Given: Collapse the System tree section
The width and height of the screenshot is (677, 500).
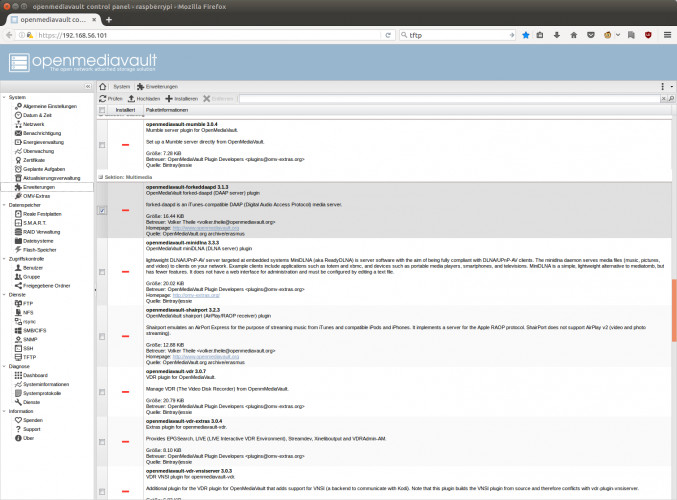Looking at the screenshot, I should coord(4,98).
